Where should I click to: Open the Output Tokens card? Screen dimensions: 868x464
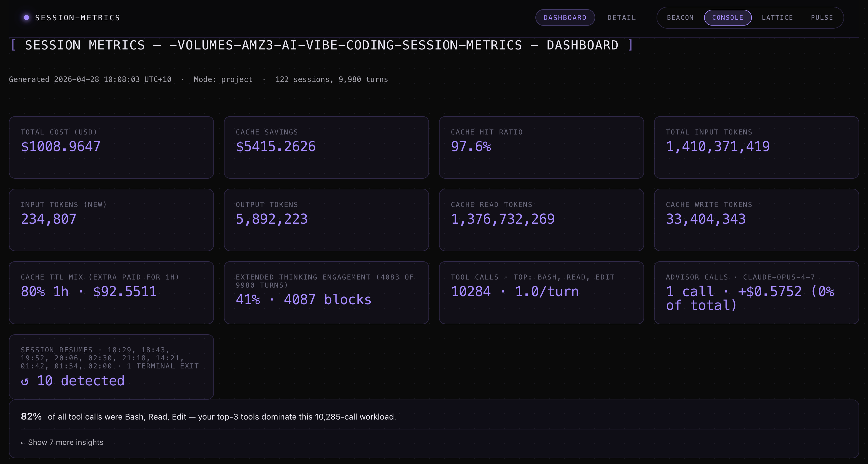(x=326, y=220)
